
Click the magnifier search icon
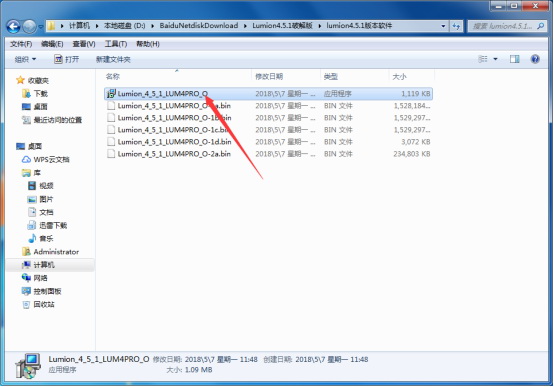[x=540, y=26]
